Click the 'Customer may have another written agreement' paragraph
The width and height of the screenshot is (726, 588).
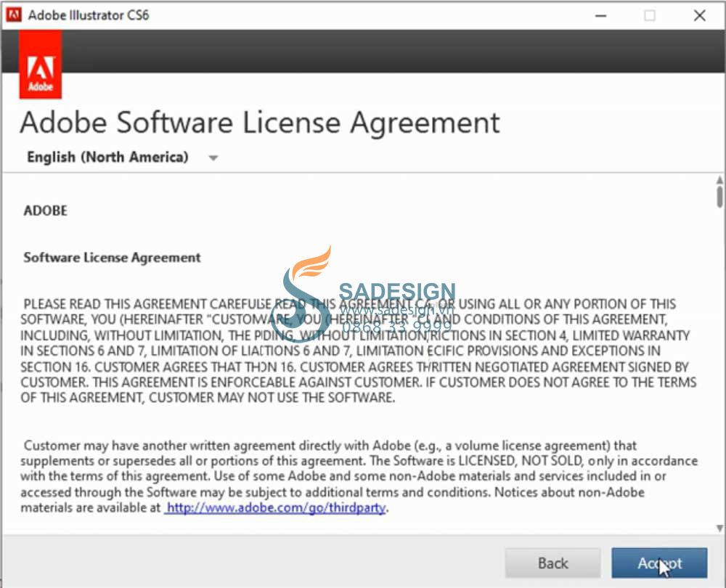point(359,476)
